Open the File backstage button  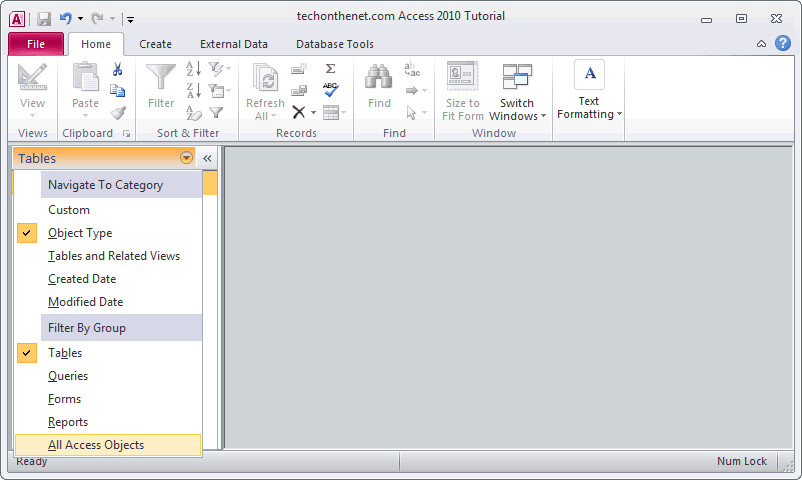(x=36, y=44)
